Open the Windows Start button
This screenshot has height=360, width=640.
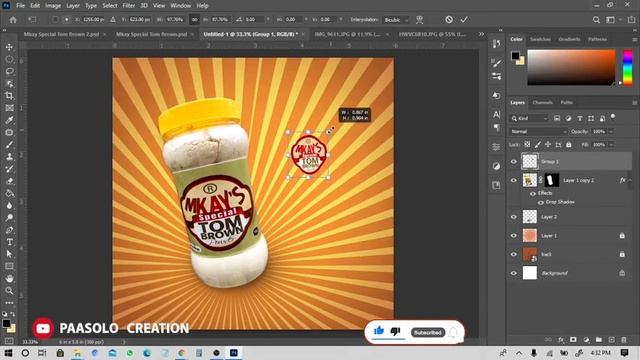tap(8, 353)
